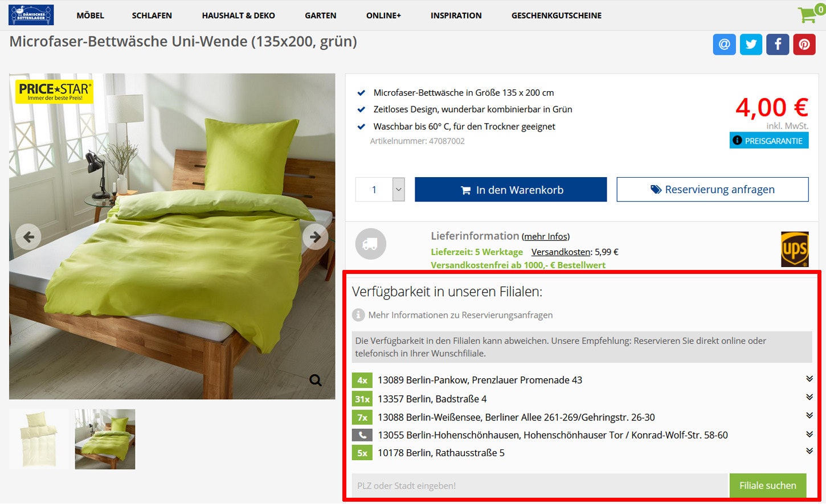Expand availability details for Berlin-Pankow store

(809, 378)
